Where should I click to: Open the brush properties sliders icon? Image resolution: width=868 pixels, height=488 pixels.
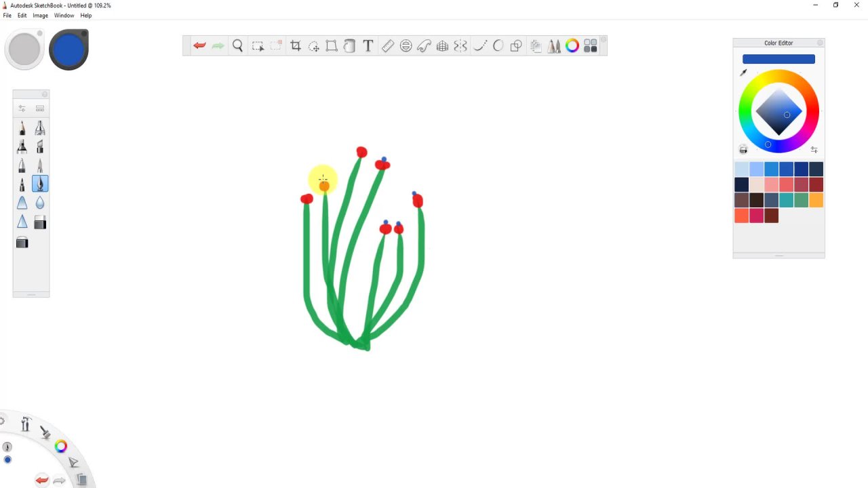[22, 108]
